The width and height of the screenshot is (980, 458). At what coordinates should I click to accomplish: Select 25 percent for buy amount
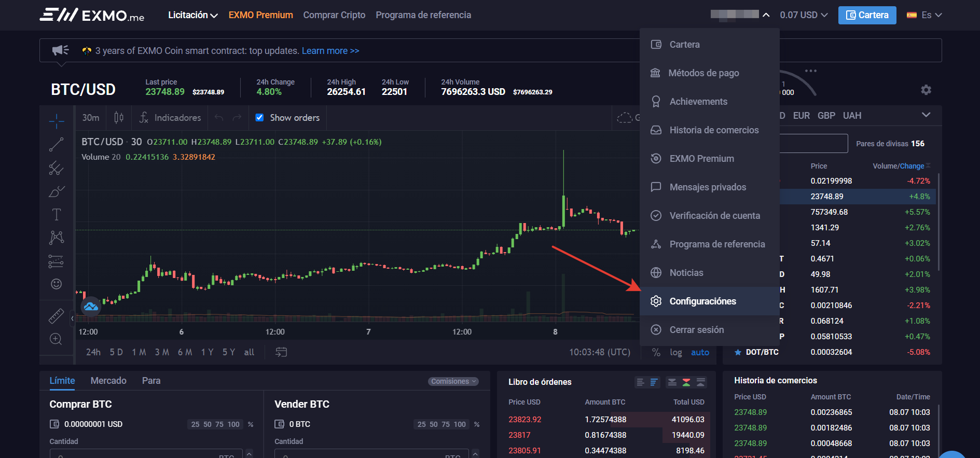click(195, 424)
